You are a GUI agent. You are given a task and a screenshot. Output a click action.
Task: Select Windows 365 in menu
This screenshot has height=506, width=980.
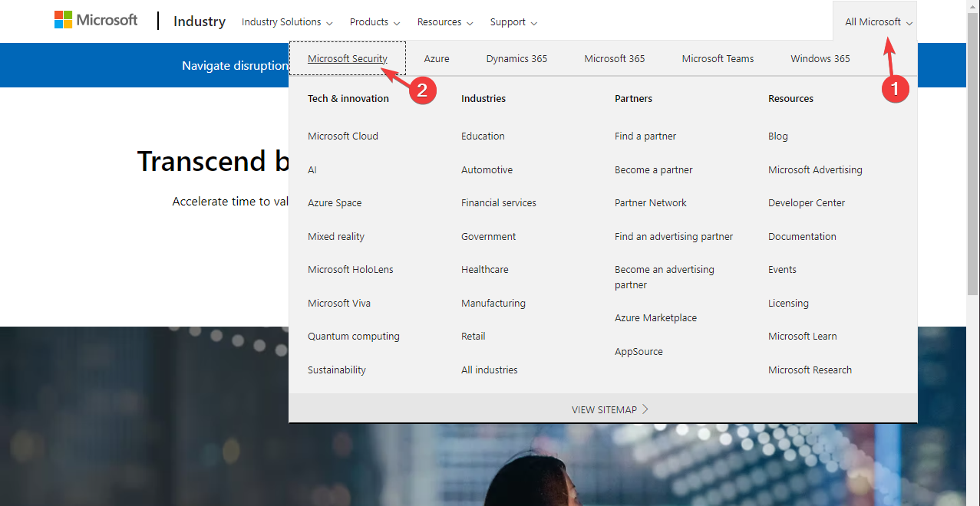pos(820,58)
